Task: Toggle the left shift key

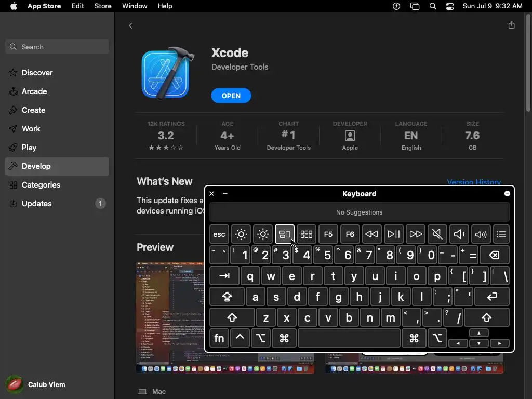Action: click(232, 317)
